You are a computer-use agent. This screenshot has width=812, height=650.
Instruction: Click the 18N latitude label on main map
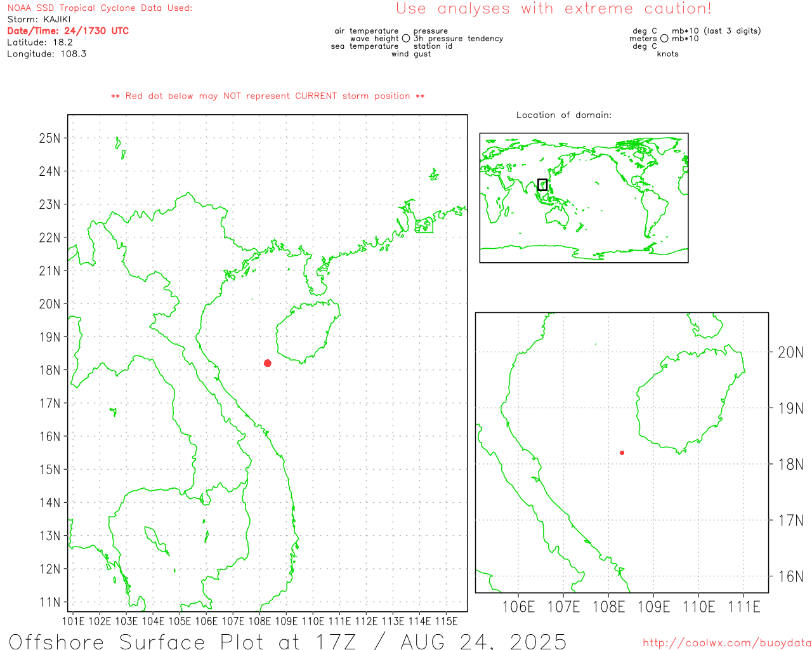point(50,370)
